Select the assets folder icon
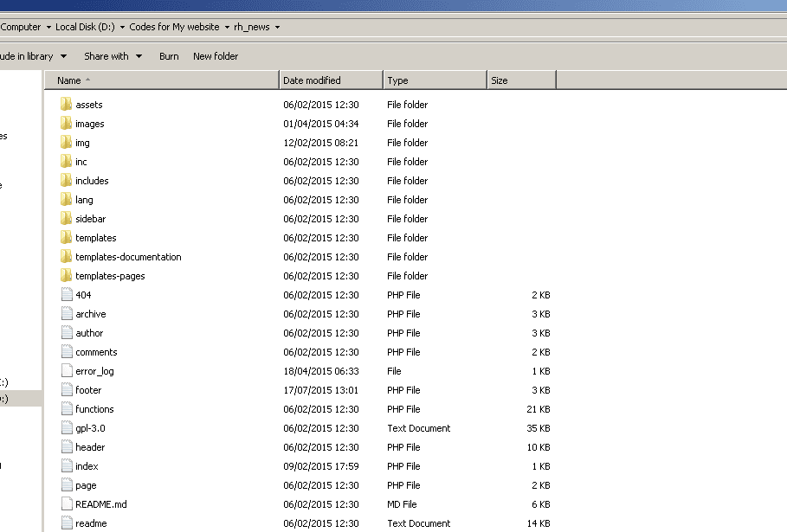Viewport: 787px width, 532px height. click(x=67, y=105)
